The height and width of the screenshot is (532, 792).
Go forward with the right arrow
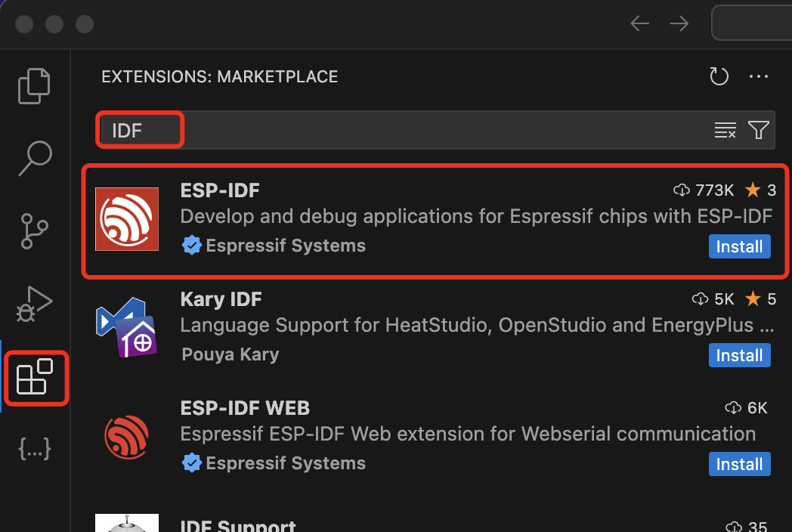pos(679,23)
